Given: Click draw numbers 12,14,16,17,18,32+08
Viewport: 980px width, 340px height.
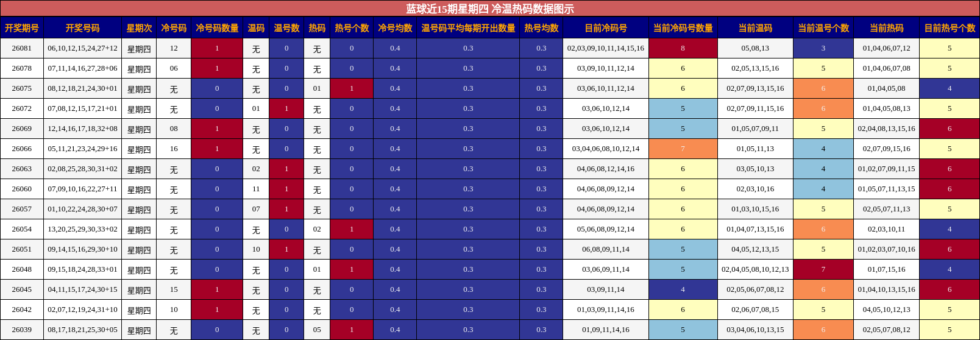Looking at the screenshot, I should 82,129.
